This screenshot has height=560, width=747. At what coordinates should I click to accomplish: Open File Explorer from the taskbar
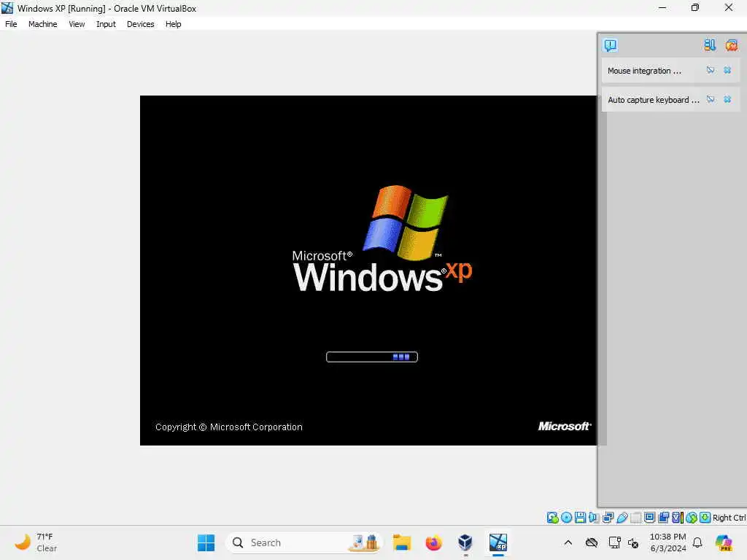[x=402, y=542]
